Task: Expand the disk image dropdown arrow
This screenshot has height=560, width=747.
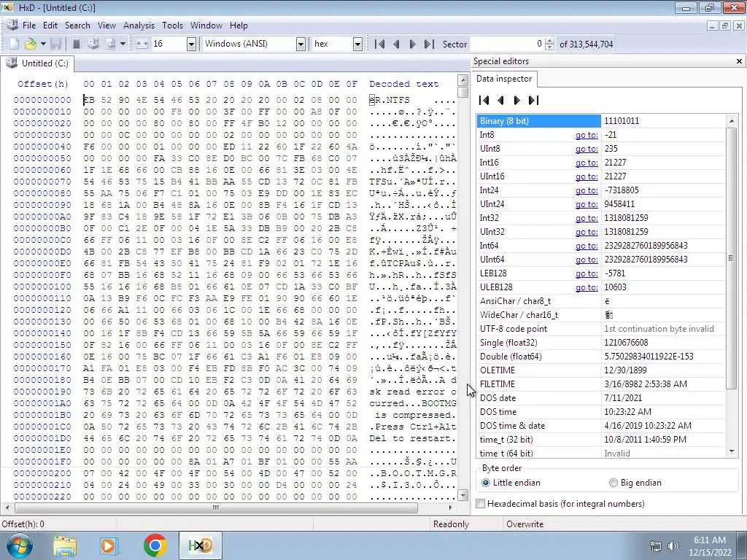Action: [x=123, y=44]
